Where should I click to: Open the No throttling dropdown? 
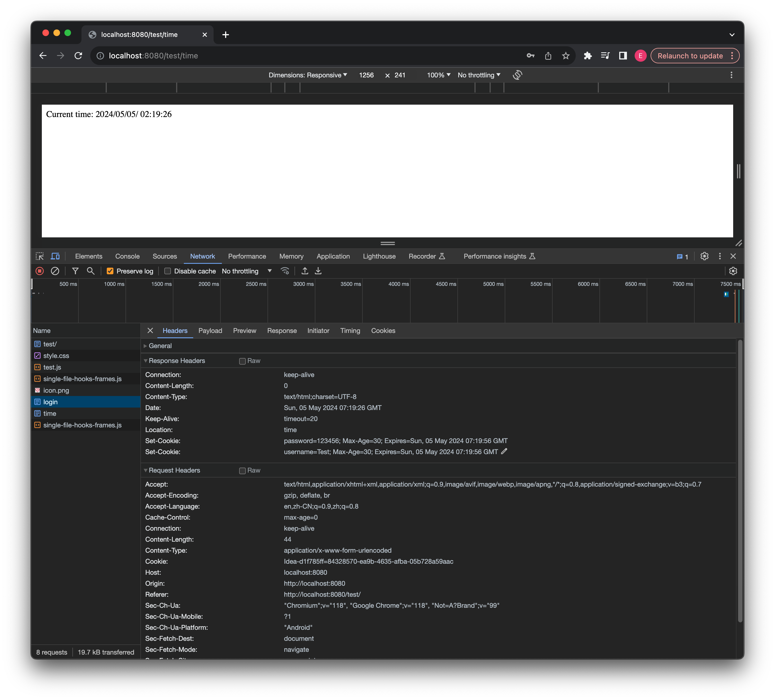246,271
